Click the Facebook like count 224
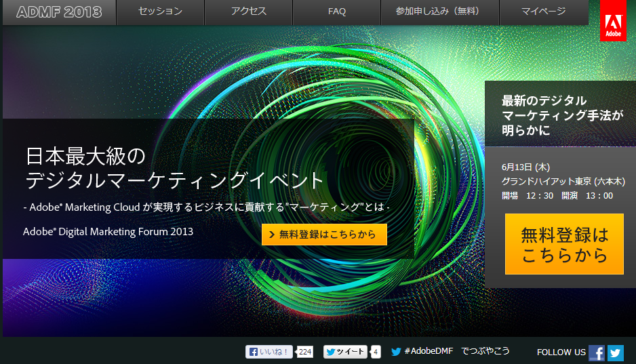The image size is (636, 364). [x=305, y=352]
